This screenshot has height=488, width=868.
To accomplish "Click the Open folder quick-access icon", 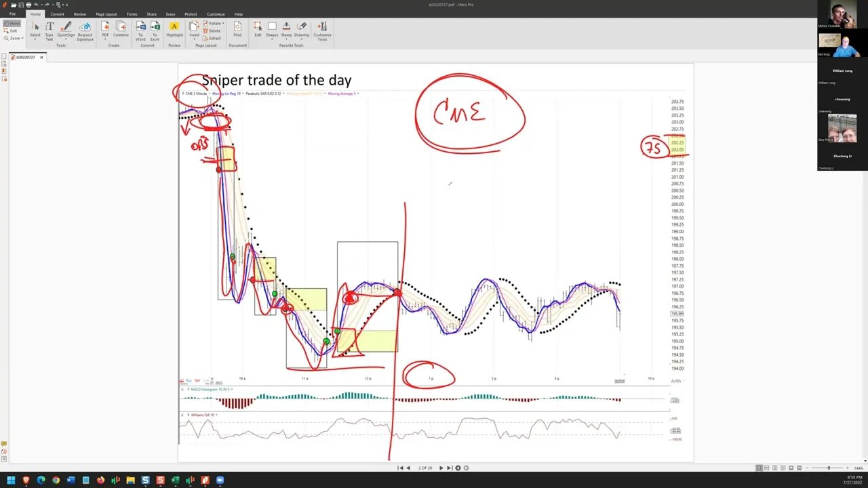I will point(13,5).
